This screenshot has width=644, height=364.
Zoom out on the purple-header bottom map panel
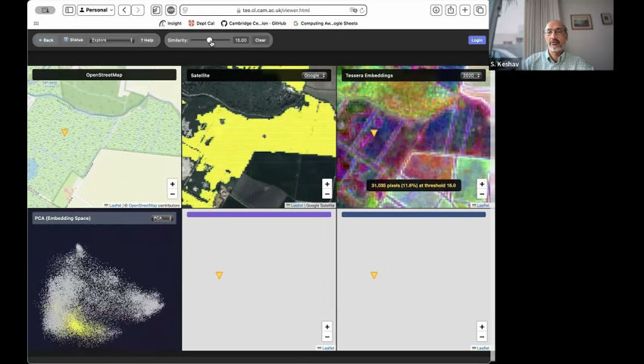click(327, 337)
